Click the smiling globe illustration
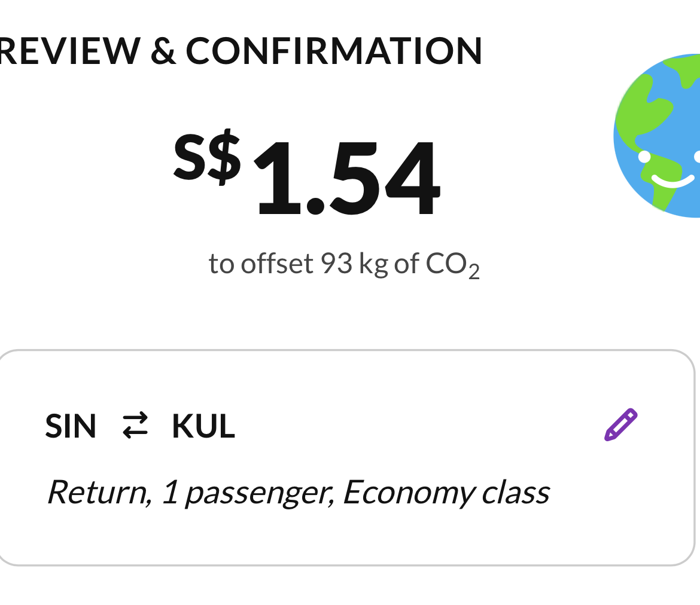The image size is (700, 605). (x=658, y=136)
